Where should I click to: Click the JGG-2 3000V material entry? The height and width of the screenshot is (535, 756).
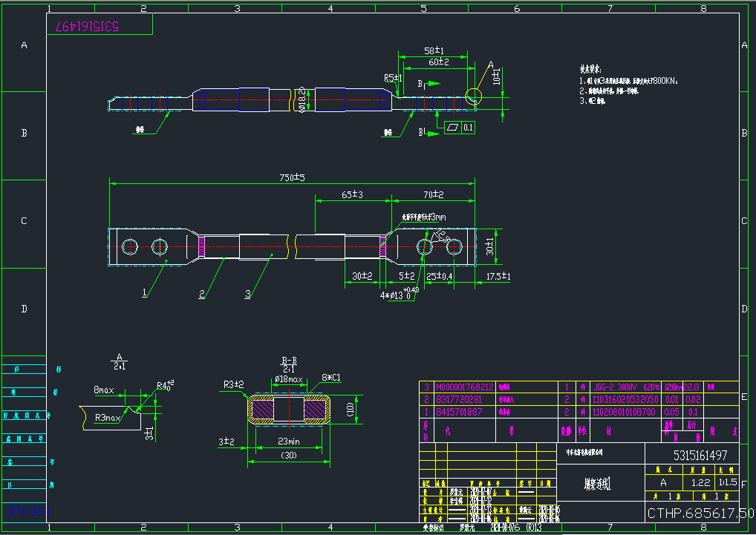[x=626, y=387]
